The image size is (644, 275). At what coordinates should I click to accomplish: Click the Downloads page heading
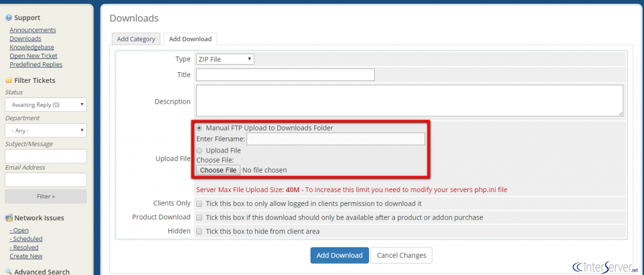coord(134,18)
